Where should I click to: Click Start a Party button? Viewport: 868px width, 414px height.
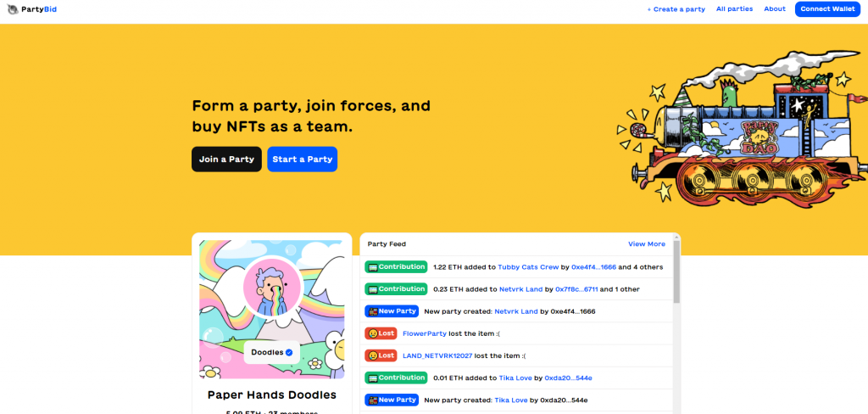tap(303, 159)
